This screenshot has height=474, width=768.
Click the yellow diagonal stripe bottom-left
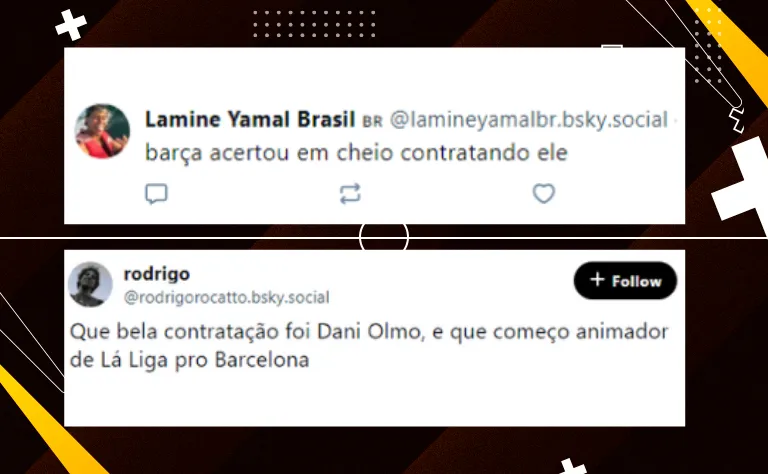tap(47, 421)
